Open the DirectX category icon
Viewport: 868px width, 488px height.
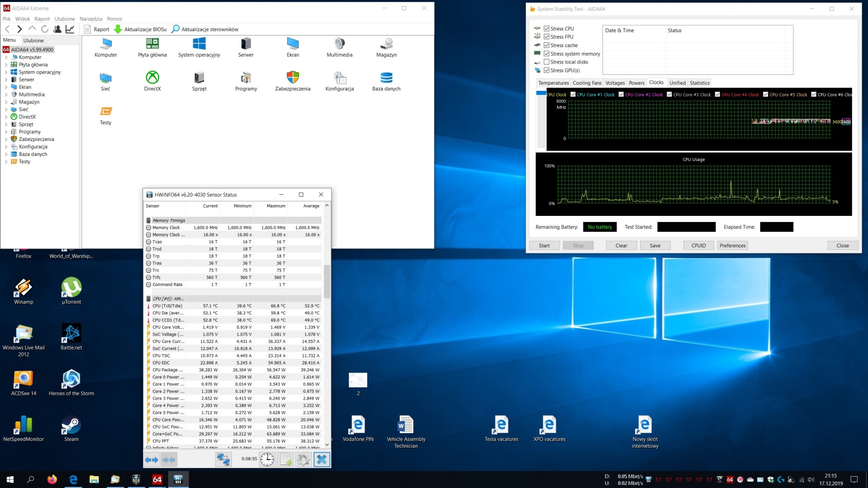coord(152,78)
